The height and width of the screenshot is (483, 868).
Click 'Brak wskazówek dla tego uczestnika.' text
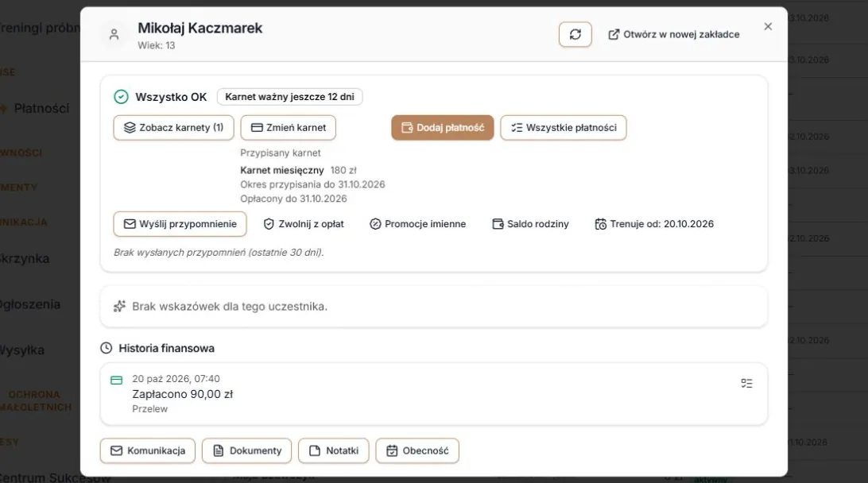point(229,307)
